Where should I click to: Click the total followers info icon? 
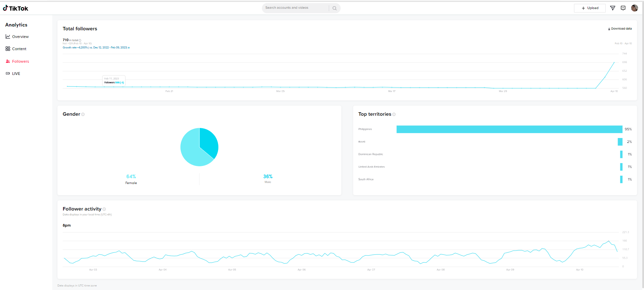point(80,40)
